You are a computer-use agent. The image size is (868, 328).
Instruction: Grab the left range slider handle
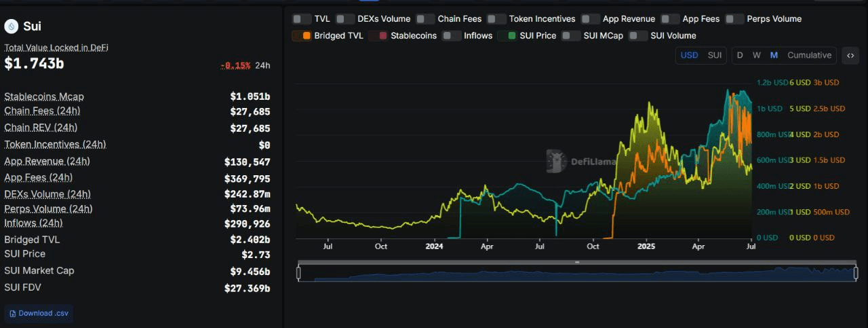click(298, 273)
